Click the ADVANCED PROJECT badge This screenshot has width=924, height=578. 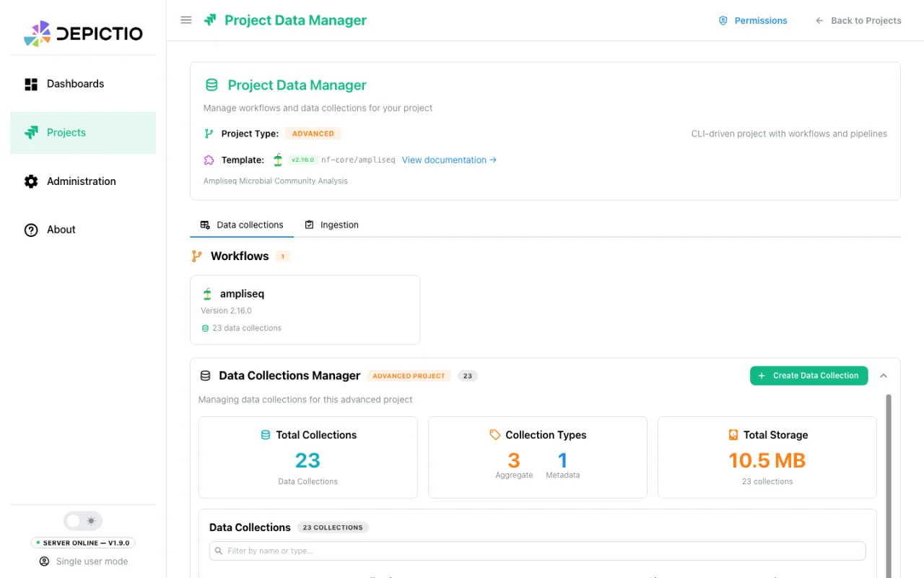[409, 376]
